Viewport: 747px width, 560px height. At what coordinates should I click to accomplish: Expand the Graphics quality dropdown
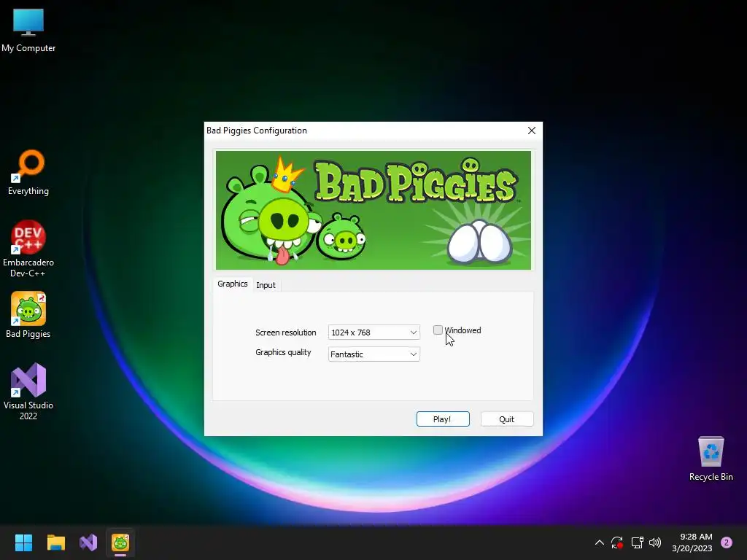[374, 354]
